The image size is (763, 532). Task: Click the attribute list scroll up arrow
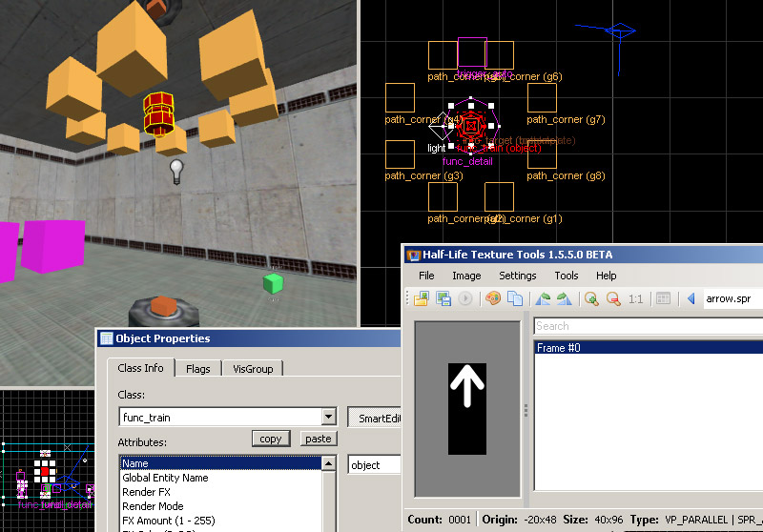[x=328, y=464]
